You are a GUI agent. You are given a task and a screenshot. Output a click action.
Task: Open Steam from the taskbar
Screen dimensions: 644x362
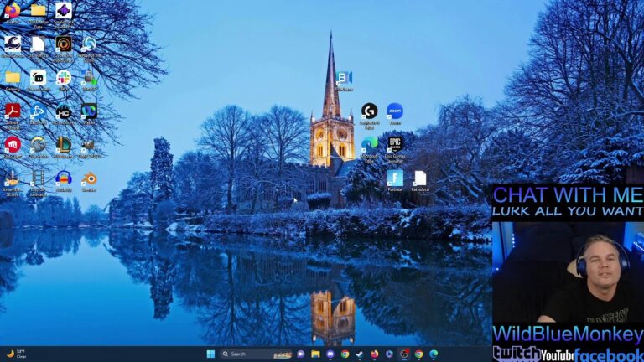(360, 354)
